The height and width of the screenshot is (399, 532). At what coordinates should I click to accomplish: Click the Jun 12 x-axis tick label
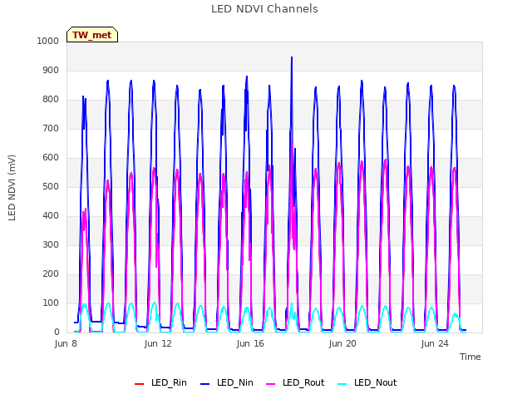click(158, 343)
